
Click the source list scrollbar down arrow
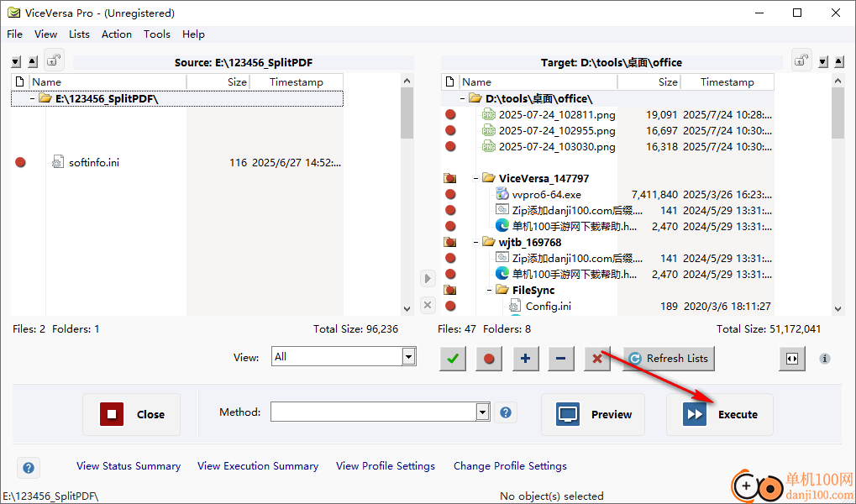[x=407, y=308]
